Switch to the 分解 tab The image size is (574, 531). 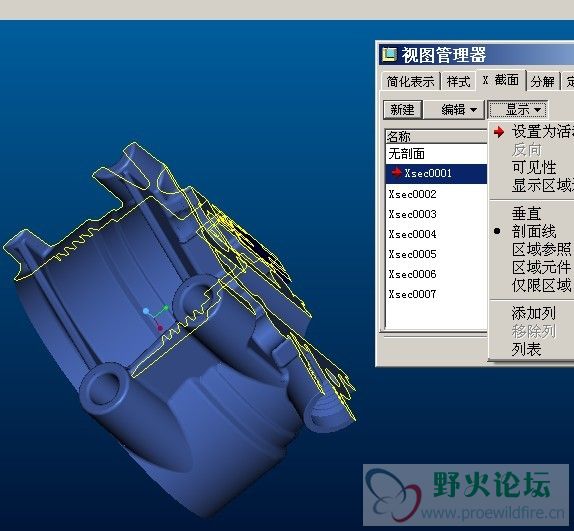coord(543,81)
